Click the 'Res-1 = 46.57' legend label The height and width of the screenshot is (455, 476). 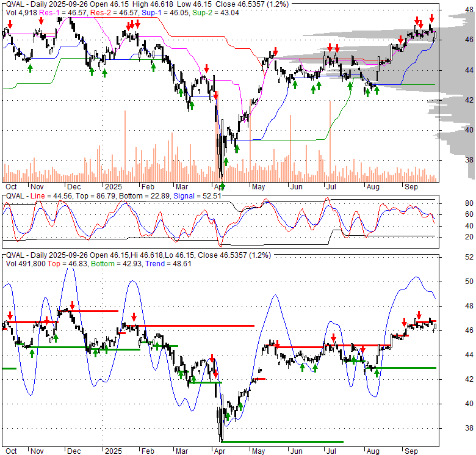(63, 13)
